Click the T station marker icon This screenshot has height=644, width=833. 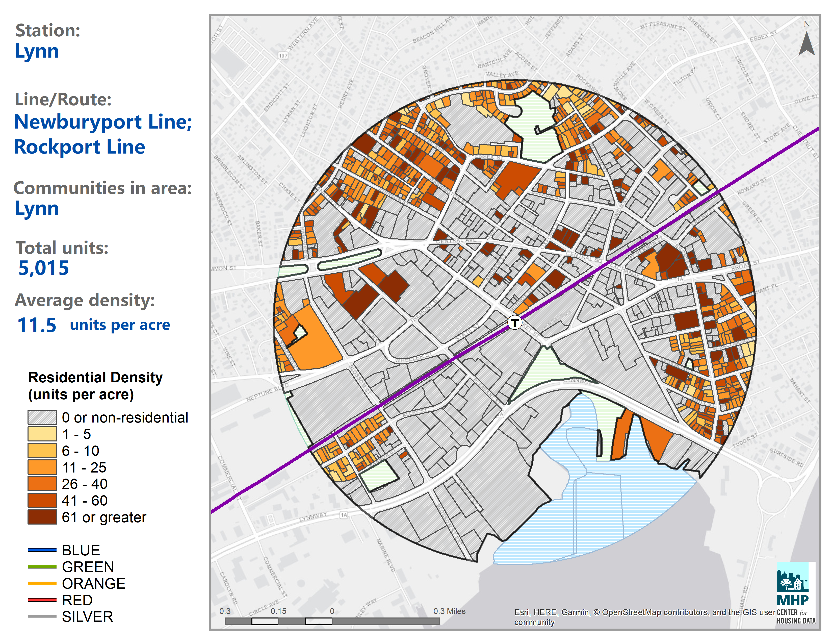[x=514, y=323]
